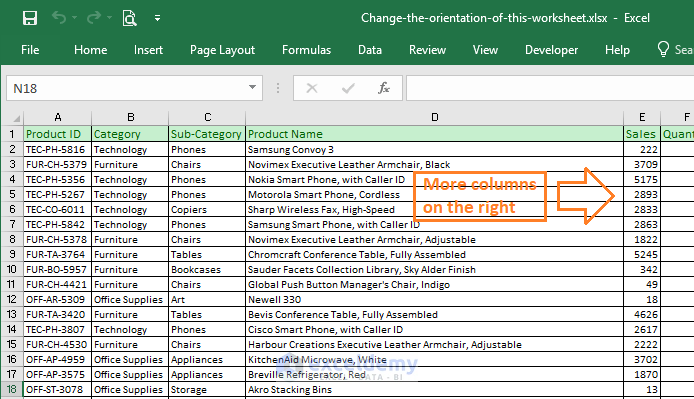Click into the formula bar input
The width and height of the screenshot is (694, 399).
550,88
